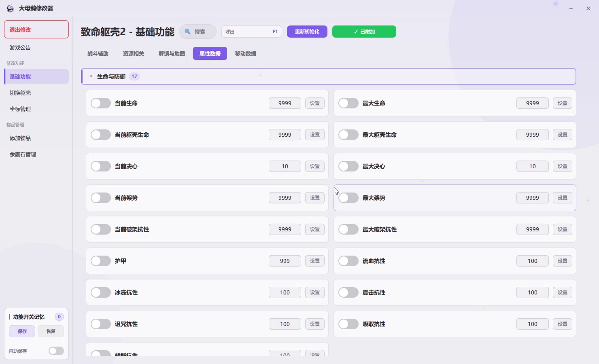Enable the 当前破架抗性 switch

101,229
